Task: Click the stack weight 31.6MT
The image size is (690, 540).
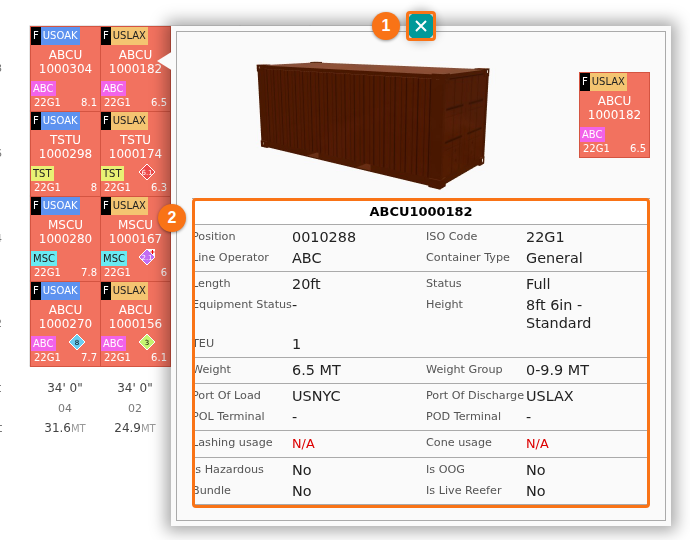Action: 65,428
